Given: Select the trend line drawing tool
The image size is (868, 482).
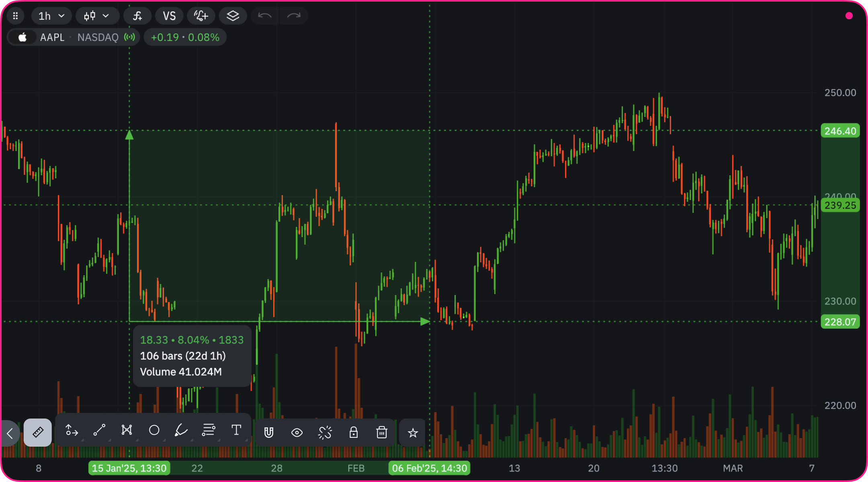Looking at the screenshot, I should (x=99, y=430).
